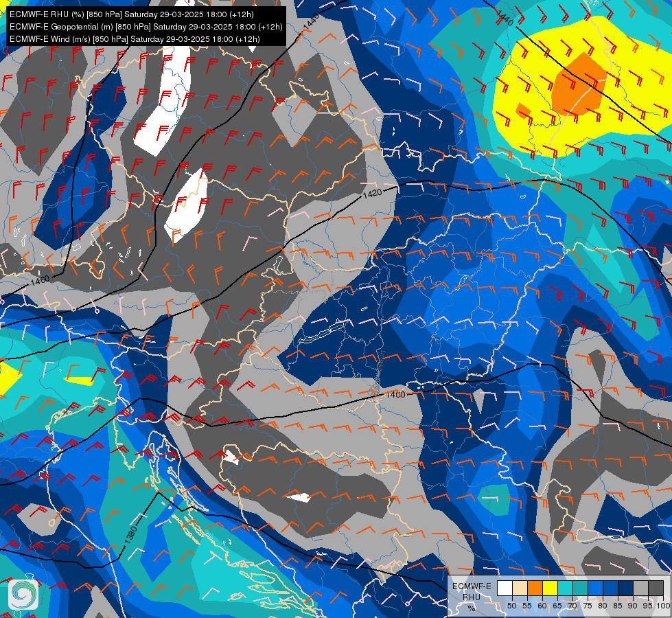Click the legend value 85

point(618,606)
